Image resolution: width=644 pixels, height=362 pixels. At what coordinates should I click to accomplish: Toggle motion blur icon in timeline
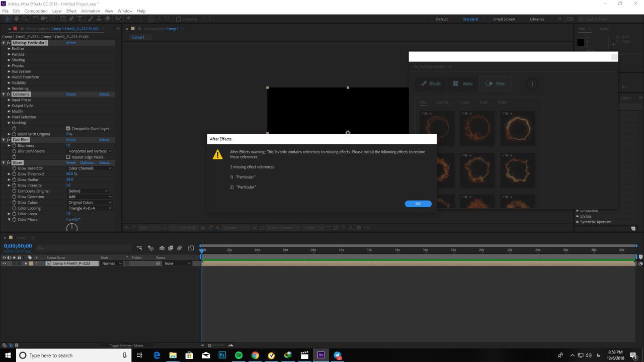(180, 248)
